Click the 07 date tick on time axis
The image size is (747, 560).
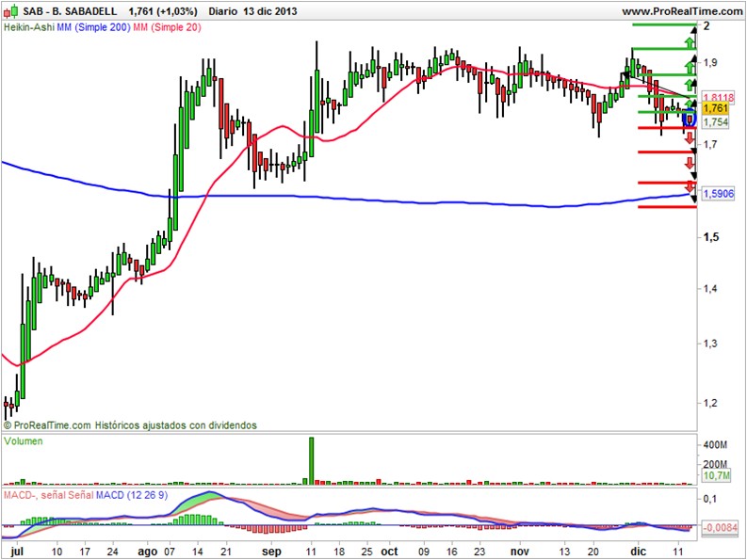tap(170, 552)
